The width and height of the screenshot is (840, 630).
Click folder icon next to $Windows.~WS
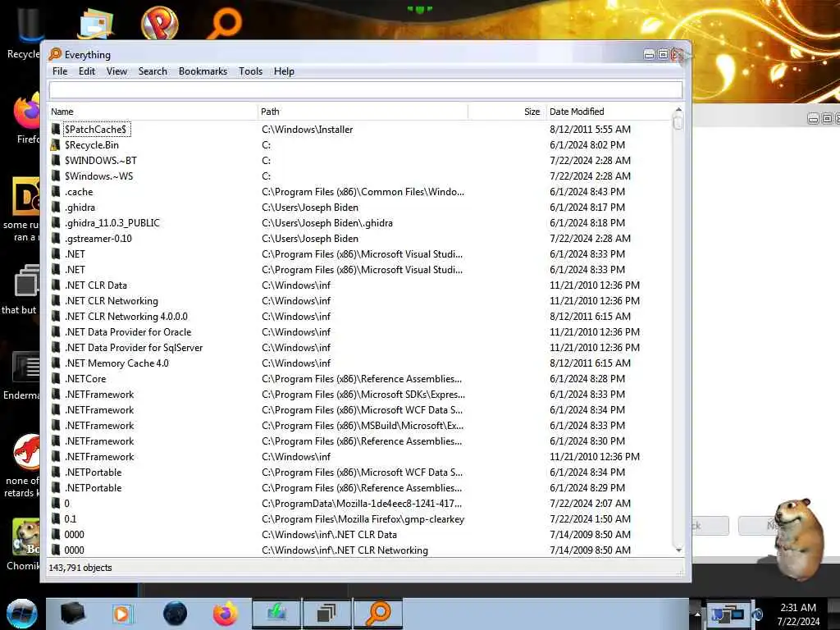pos(56,176)
